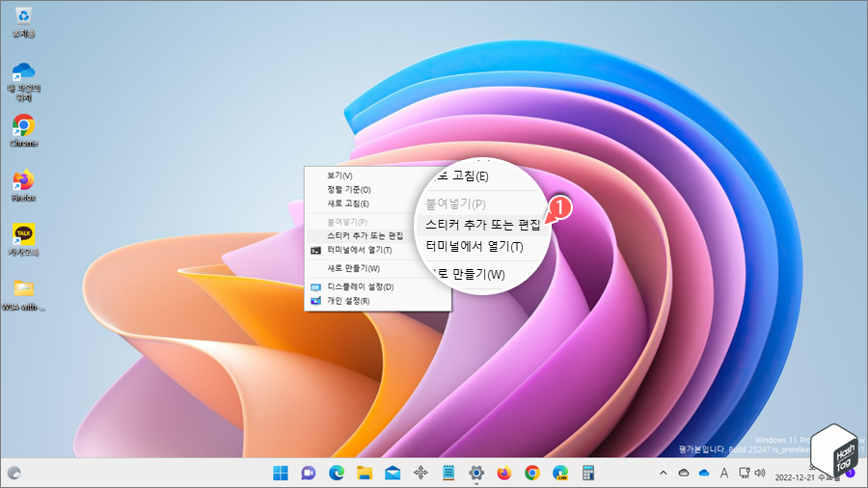The width and height of the screenshot is (868, 488).
Task: Open the '보기(V)' context menu item
Action: tap(377, 176)
